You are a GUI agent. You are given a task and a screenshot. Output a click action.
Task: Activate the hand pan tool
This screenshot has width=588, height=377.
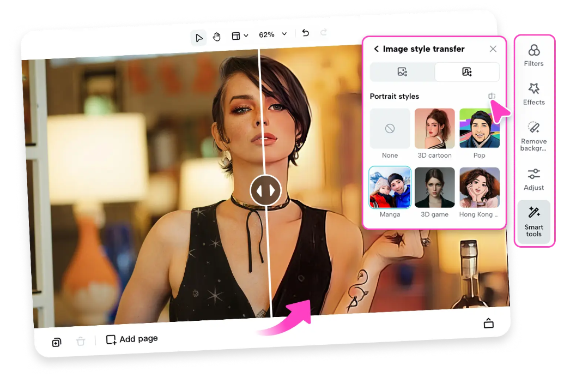216,37
